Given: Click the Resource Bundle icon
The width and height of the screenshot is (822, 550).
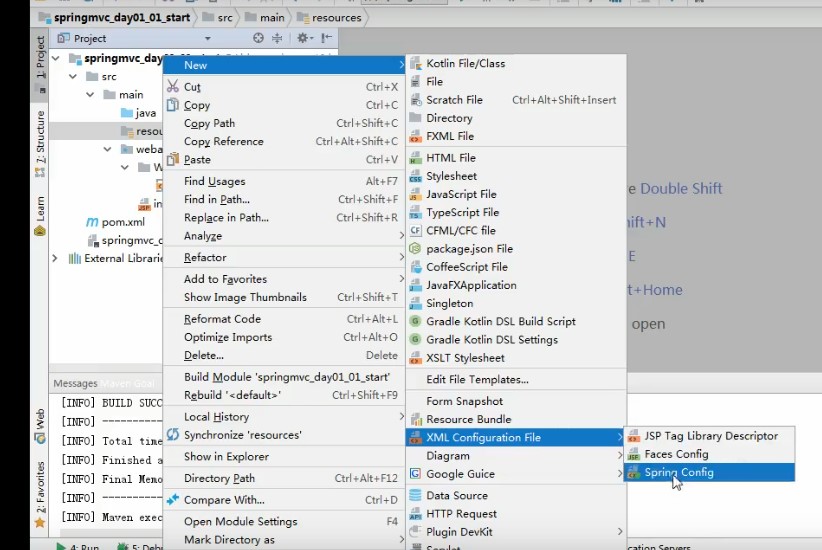Looking at the screenshot, I should click(416, 419).
